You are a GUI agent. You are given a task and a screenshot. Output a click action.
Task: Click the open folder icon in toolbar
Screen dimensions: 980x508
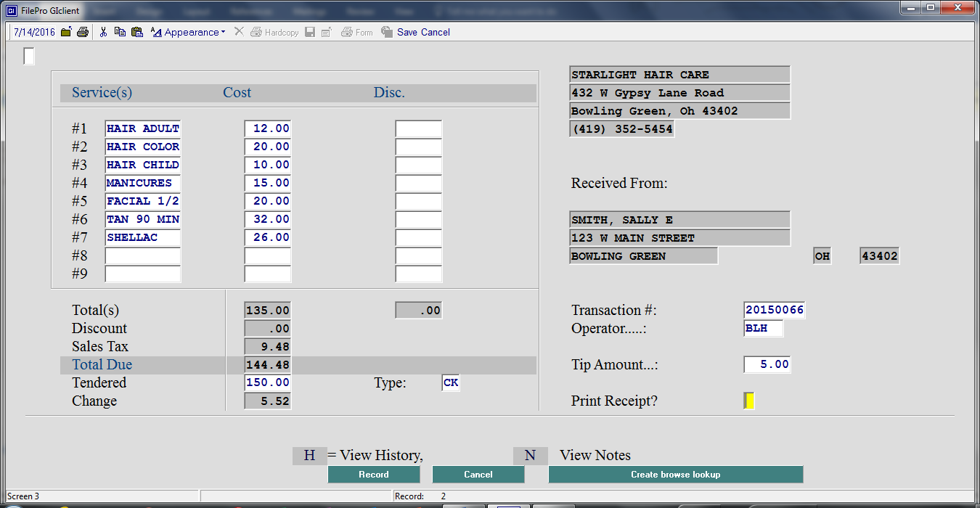pos(66,32)
